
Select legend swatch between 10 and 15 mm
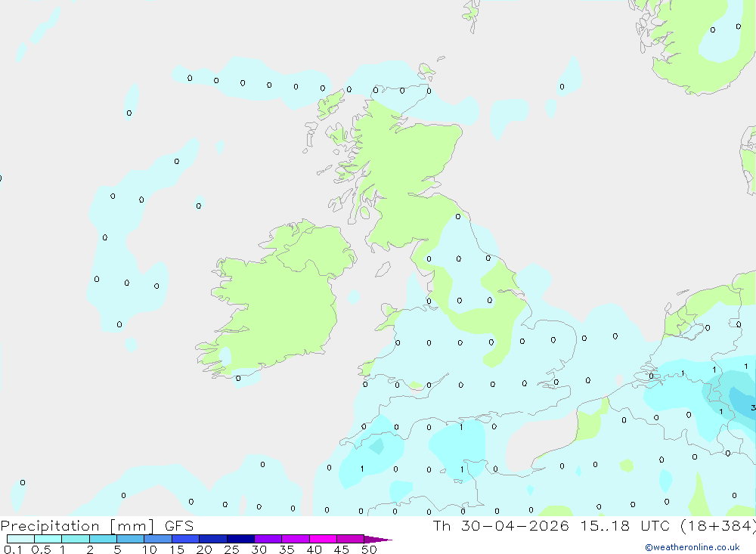158,539
